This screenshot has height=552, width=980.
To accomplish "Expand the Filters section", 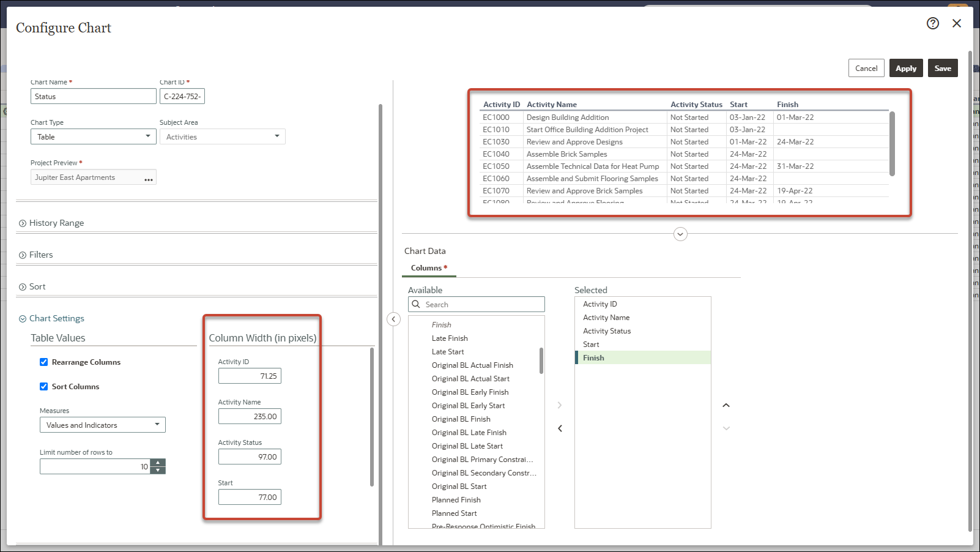I will tap(36, 255).
